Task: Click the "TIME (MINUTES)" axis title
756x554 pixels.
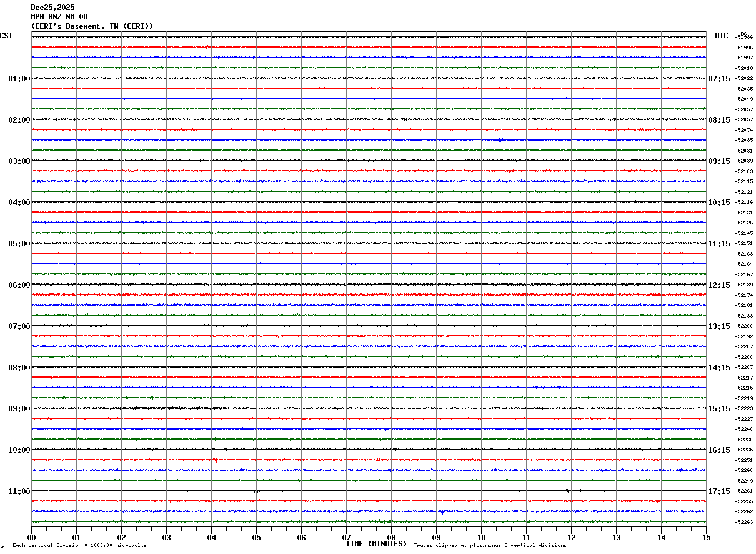Action: tap(376, 544)
